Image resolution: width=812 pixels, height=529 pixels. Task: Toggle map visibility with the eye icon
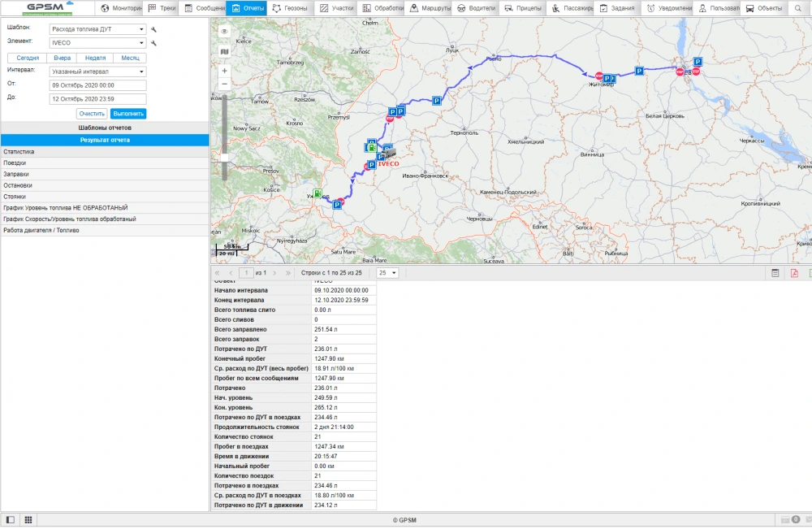(224, 31)
